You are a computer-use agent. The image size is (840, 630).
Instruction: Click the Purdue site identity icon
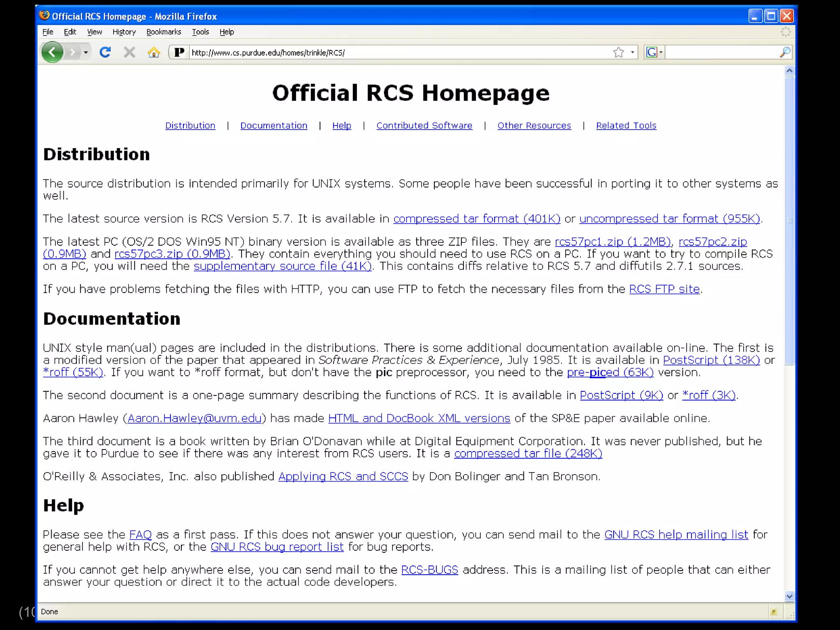179,52
